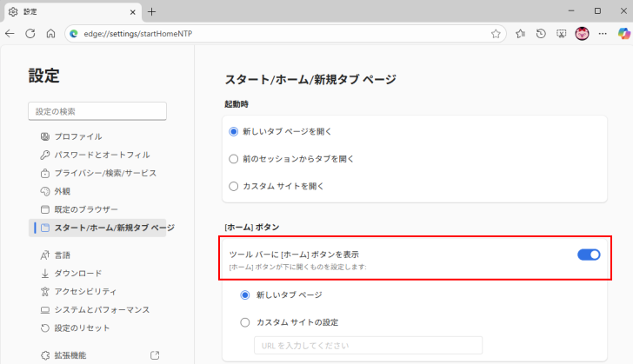Click the profile avatar icon
Viewport: 633px width, 364px height.
pyautogui.click(x=582, y=34)
